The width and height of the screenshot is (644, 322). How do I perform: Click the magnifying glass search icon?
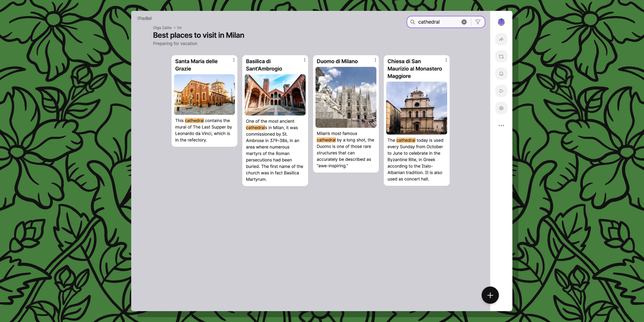click(x=413, y=22)
